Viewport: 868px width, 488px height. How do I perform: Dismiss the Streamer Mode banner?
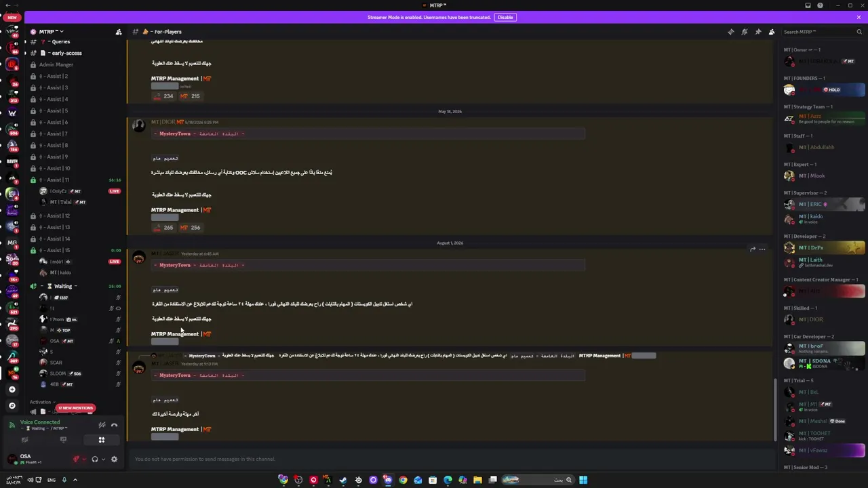[859, 17]
